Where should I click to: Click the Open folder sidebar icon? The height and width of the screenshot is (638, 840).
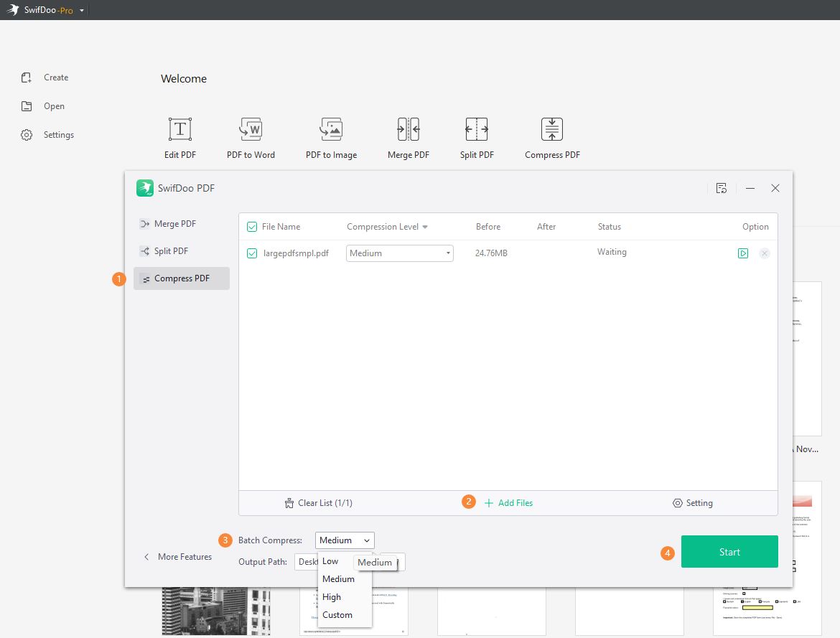(27, 106)
